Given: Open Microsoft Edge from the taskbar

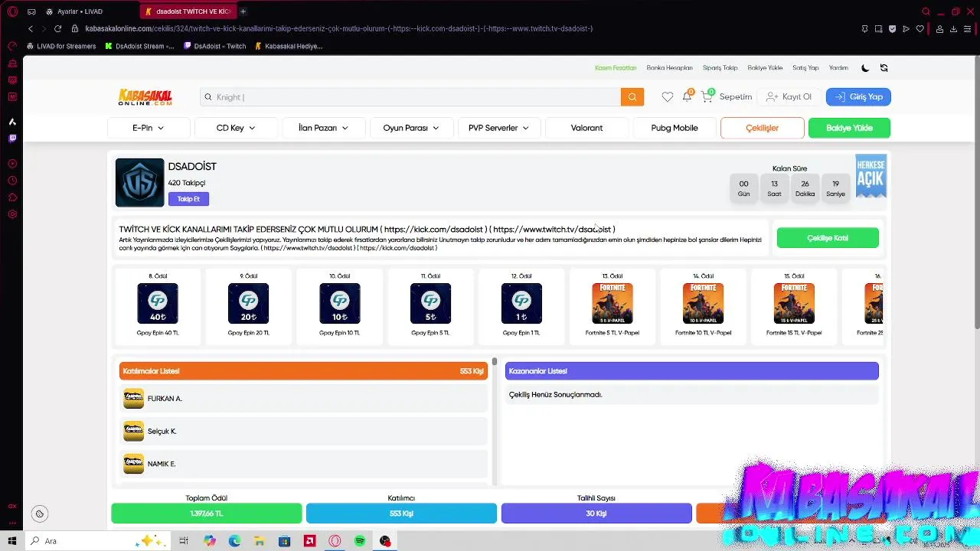Looking at the screenshot, I should coord(234,541).
